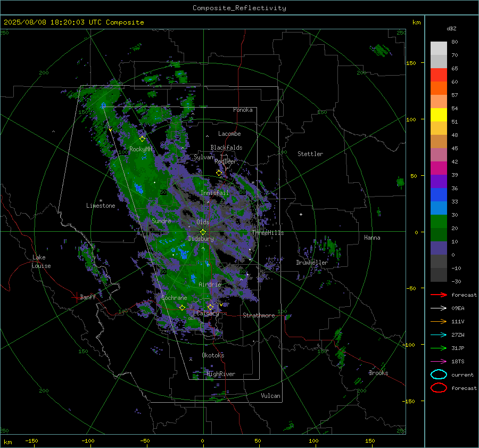Click the -150 tick on bottom axis
The height and width of the screenshot is (448, 479).
tap(31, 441)
